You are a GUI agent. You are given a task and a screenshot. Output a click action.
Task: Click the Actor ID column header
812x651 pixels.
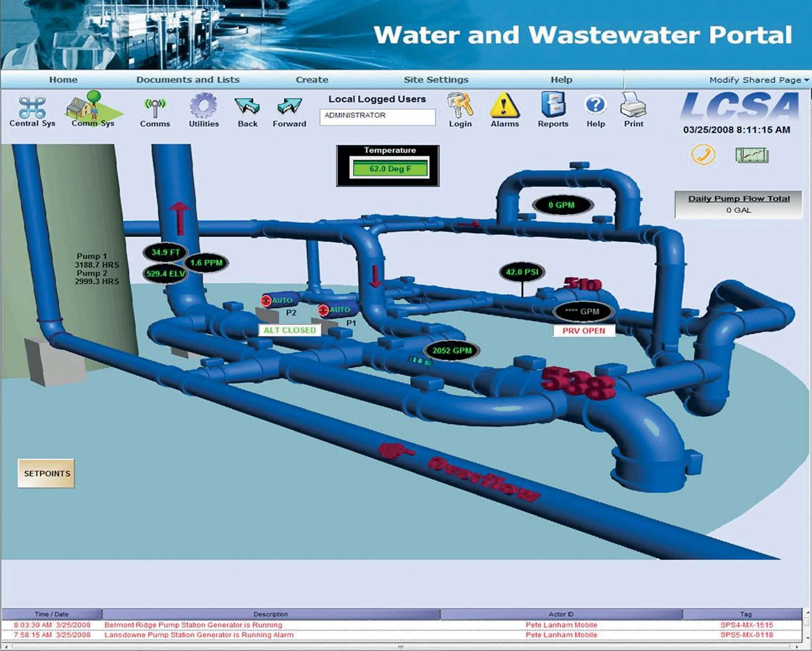tap(561, 614)
